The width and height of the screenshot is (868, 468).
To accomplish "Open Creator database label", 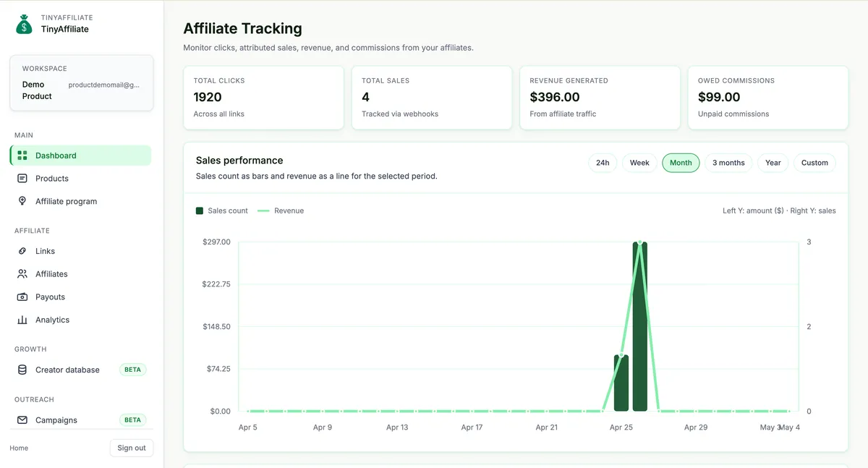I will click(x=67, y=370).
